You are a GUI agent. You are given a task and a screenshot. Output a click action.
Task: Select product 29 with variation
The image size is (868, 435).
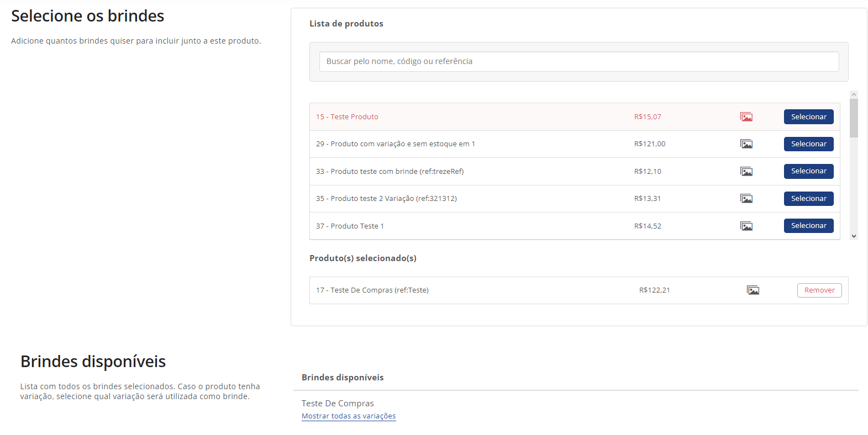tap(809, 144)
